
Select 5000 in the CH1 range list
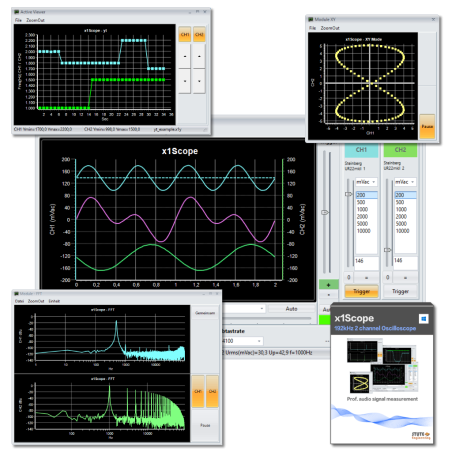[x=367, y=224]
